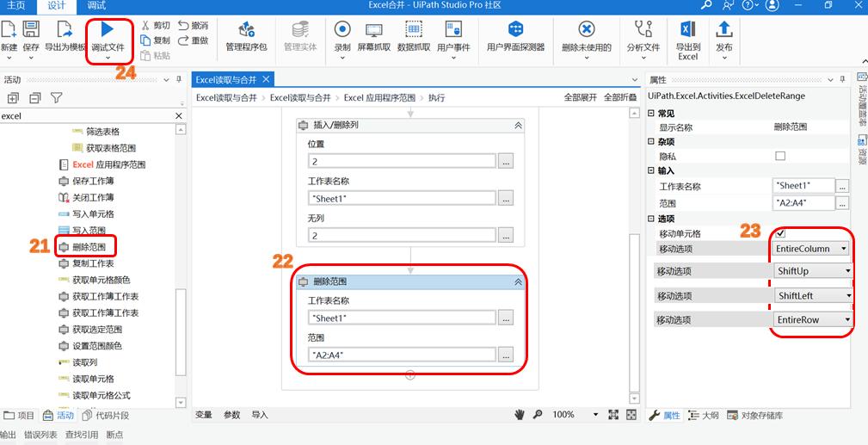
Task: Click Screen Scraping (屏幕抓取) icon
Action: click(373, 29)
